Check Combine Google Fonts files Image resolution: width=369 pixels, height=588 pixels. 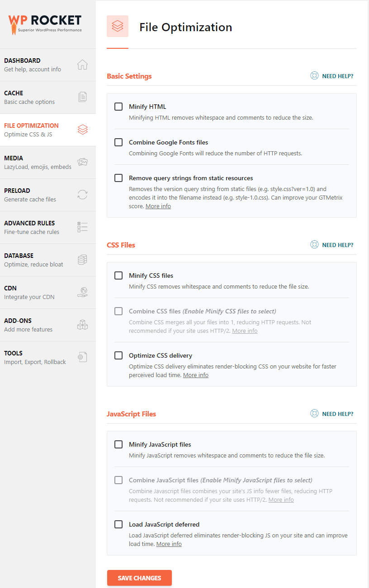point(118,142)
